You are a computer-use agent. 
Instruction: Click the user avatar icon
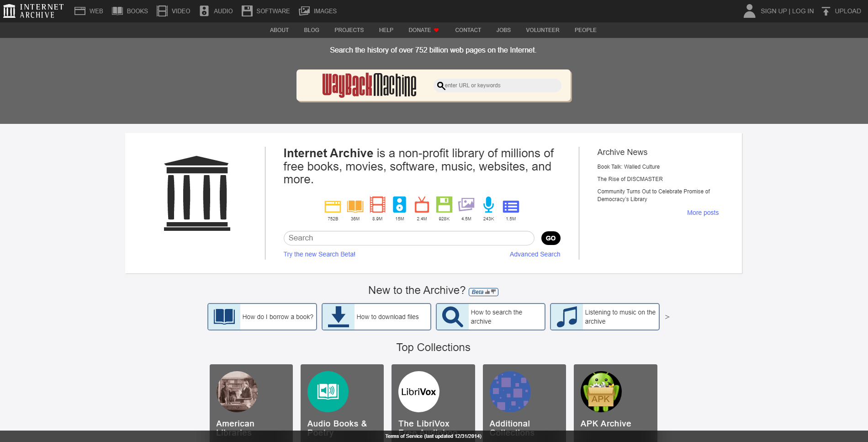(749, 11)
